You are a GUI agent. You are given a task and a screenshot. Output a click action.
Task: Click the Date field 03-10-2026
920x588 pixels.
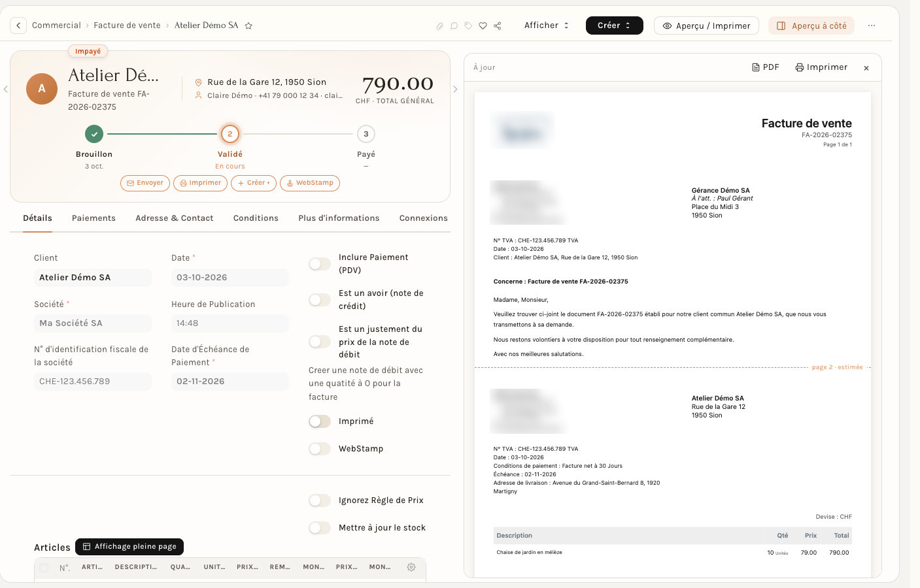tap(230, 278)
